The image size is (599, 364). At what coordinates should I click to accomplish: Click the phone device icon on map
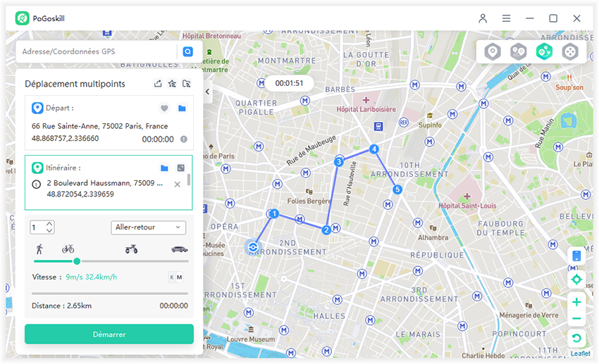tap(576, 256)
